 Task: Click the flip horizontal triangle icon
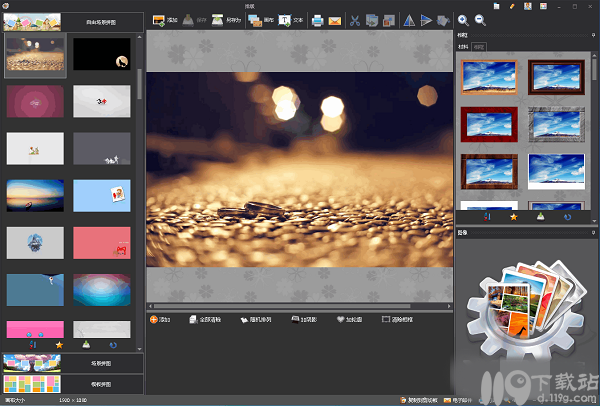409,21
